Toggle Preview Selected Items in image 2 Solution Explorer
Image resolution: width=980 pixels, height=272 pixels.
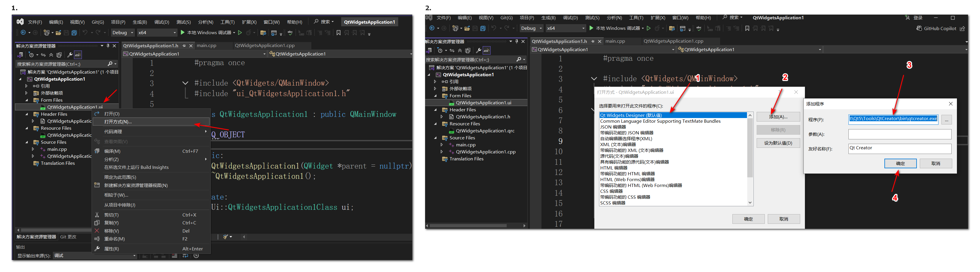pyautogui.click(x=486, y=51)
